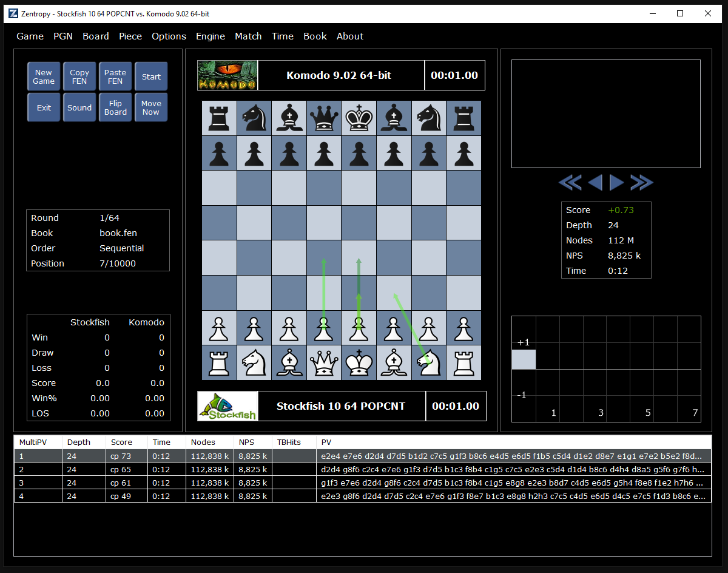Select the white king on e1

[x=359, y=363]
